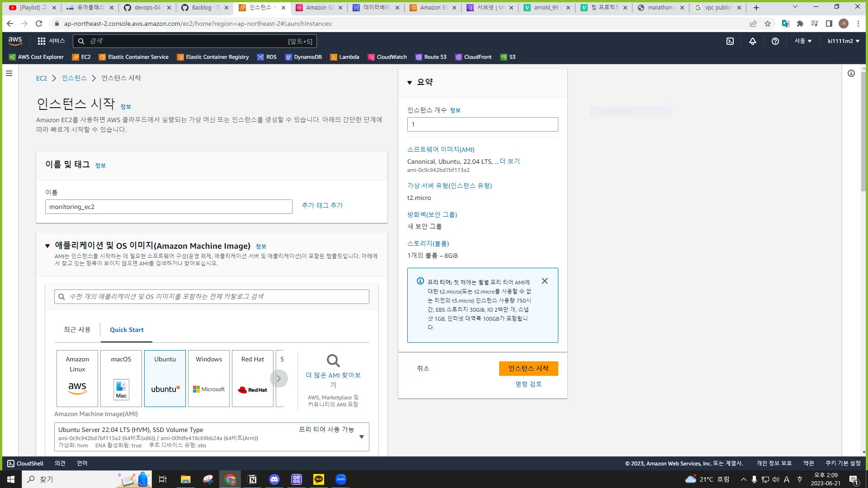Open cookie preferences in footer

tap(843, 464)
